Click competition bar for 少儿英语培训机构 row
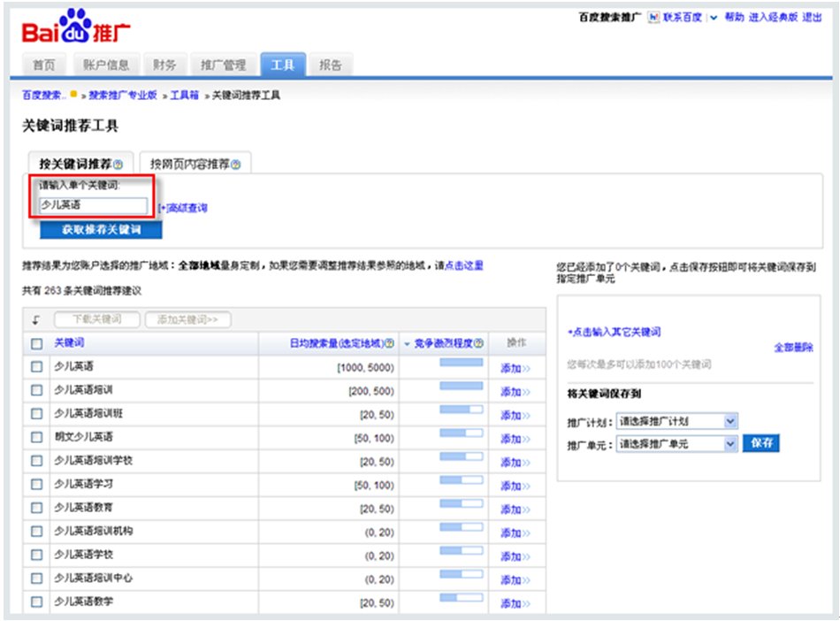 tap(462, 527)
